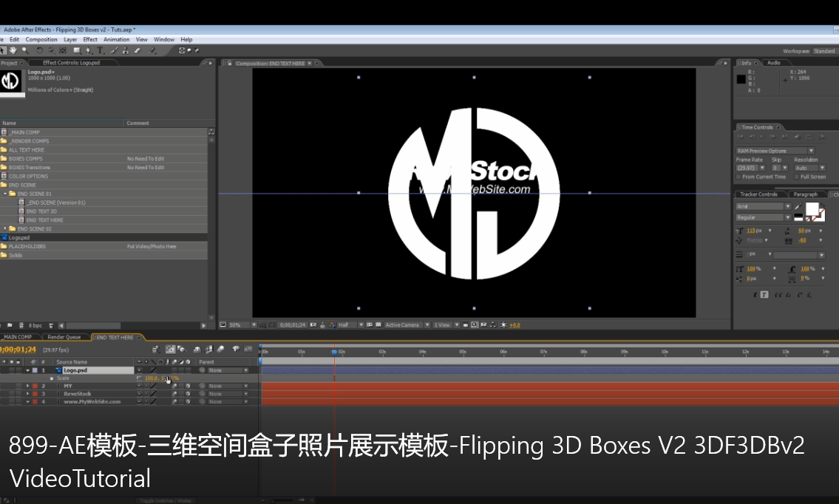Open the RAM Preview Options dropdown

point(775,151)
